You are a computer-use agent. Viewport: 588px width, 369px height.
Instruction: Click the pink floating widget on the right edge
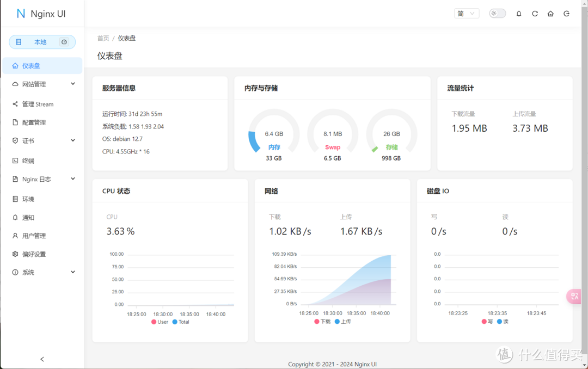click(574, 296)
